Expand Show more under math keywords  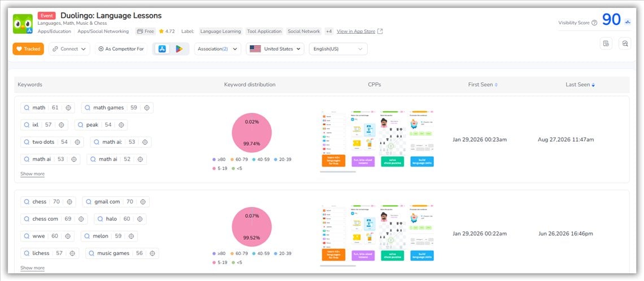coord(32,174)
